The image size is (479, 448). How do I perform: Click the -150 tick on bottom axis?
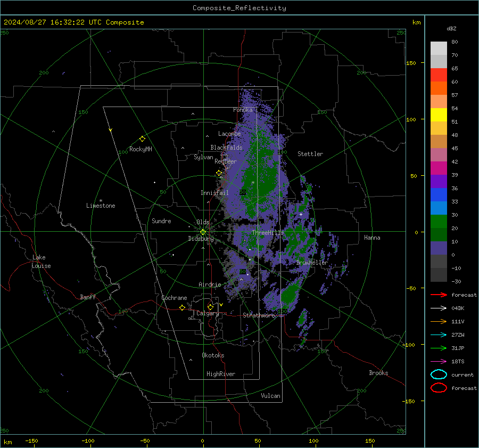[x=32, y=441]
